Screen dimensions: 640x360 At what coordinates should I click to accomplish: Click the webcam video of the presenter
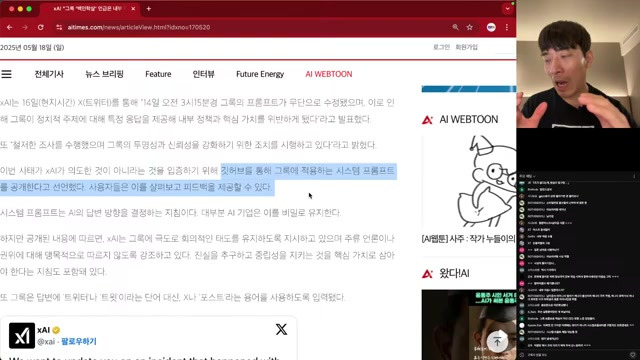pos(578,64)
